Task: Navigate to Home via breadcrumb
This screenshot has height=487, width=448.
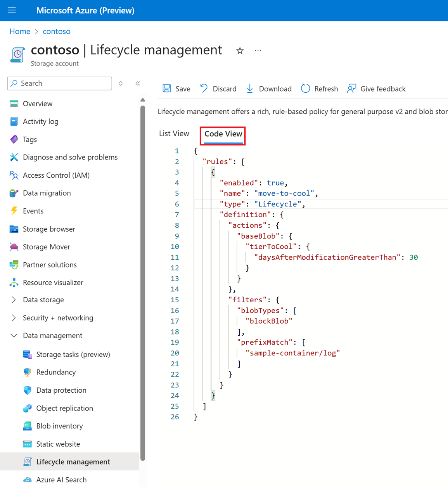Action: pyautogui.click(x=20, y=31)
